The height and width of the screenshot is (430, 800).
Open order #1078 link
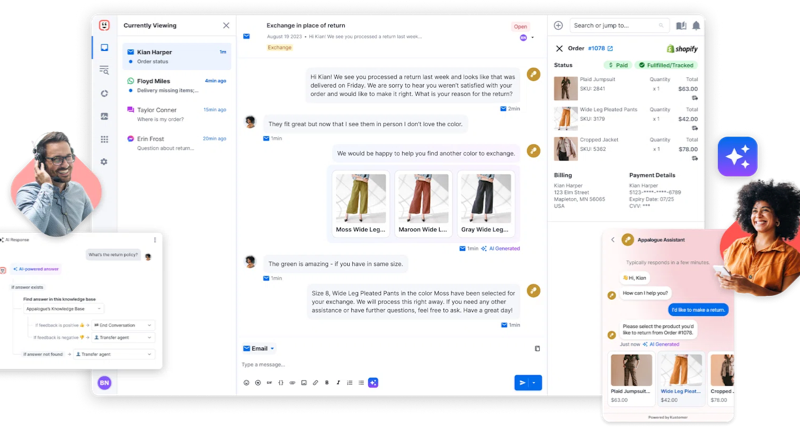point(601,48)
